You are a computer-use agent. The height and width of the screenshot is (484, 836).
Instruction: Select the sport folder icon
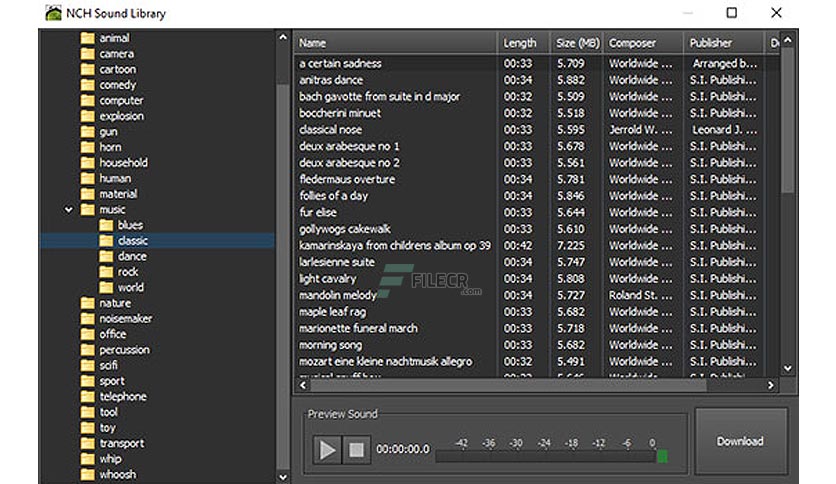coord(87,381)
